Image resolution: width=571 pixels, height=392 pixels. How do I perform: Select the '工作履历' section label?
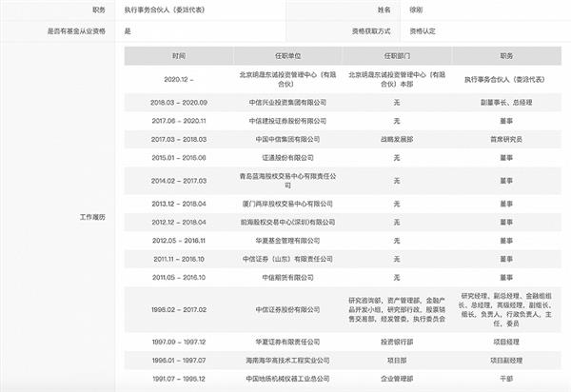pyautogui.click(x=92, y=217)
